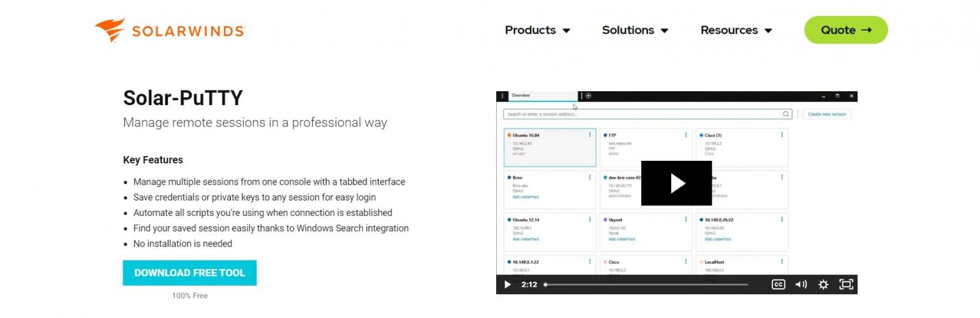Open kebab menu on 10.140.0.1:22 card
Viewport: 980px width, 318px height.
pos(590,262)
